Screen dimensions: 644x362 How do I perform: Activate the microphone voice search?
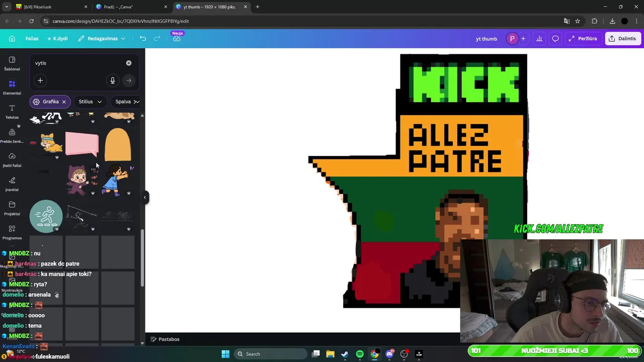click(113, 80)
